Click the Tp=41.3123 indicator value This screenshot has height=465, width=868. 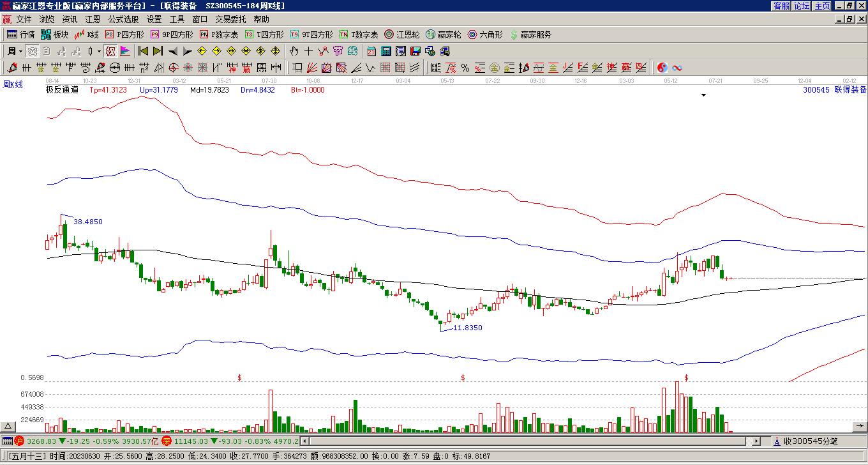pos(108,90)
